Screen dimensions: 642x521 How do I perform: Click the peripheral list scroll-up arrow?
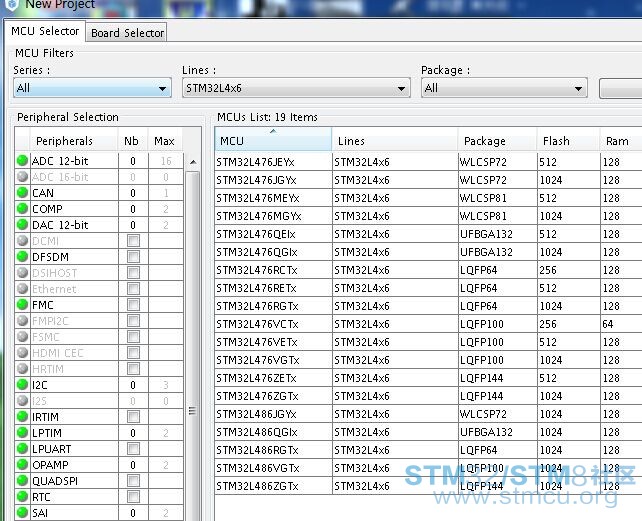(x=193, y=162)
